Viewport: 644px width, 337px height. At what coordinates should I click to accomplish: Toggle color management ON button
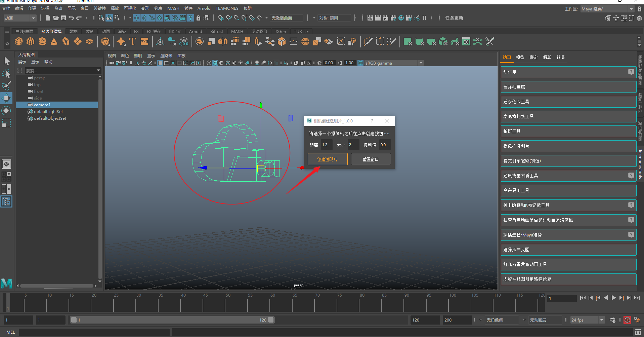click(x=360, y=63)
